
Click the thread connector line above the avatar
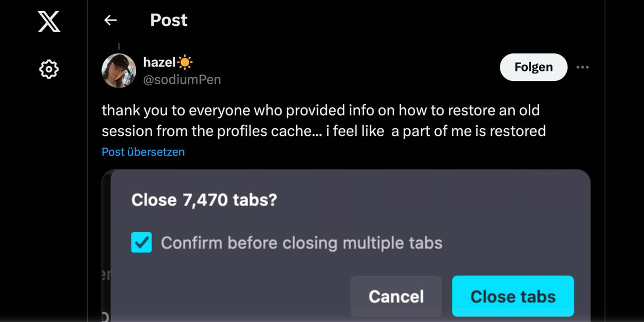pos(119,46)
